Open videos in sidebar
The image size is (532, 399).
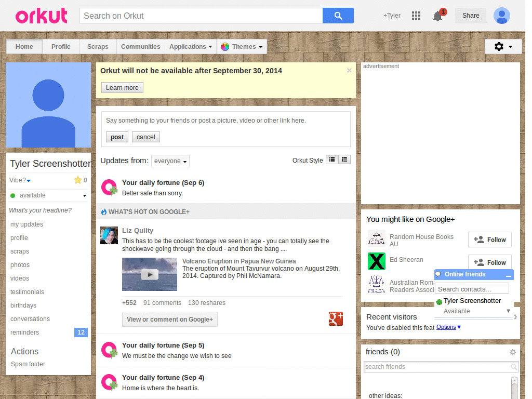coord(20,278)
